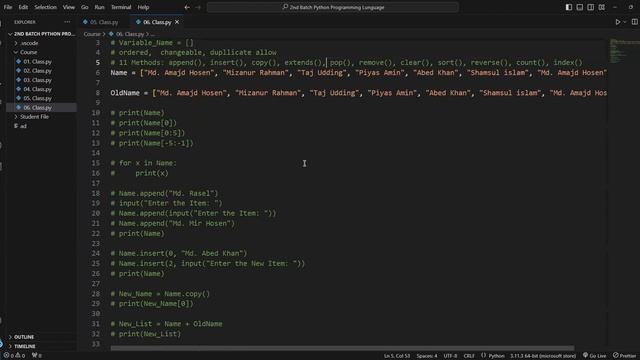Toggle the primary side bar layout icon
Screen dimensions: 640x360
click(569, 7)
